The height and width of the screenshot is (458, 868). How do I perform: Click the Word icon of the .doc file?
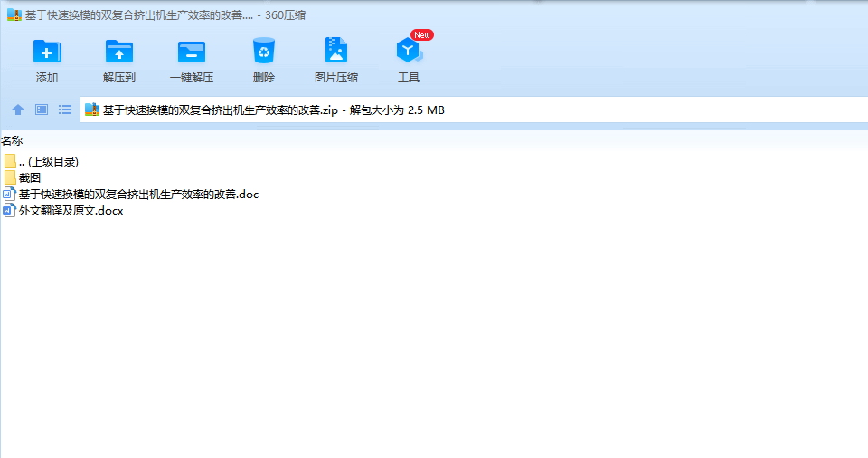tap(9, 194)
